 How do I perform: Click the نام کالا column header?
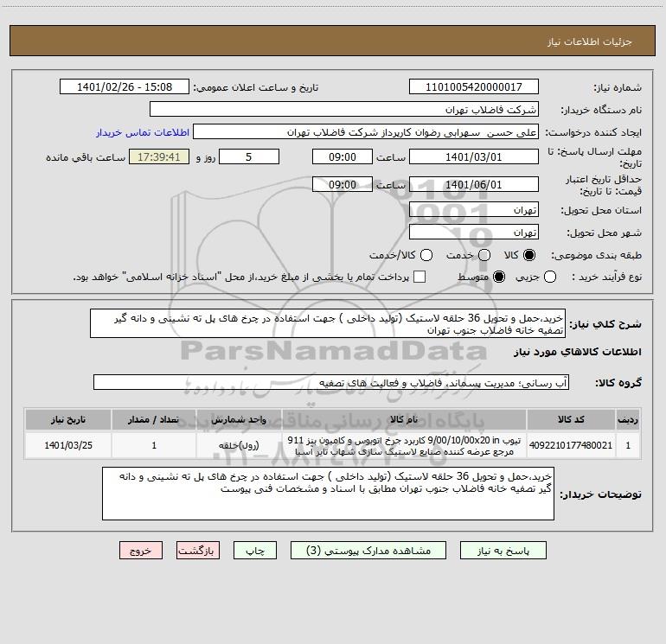click(x=404, y=419)
